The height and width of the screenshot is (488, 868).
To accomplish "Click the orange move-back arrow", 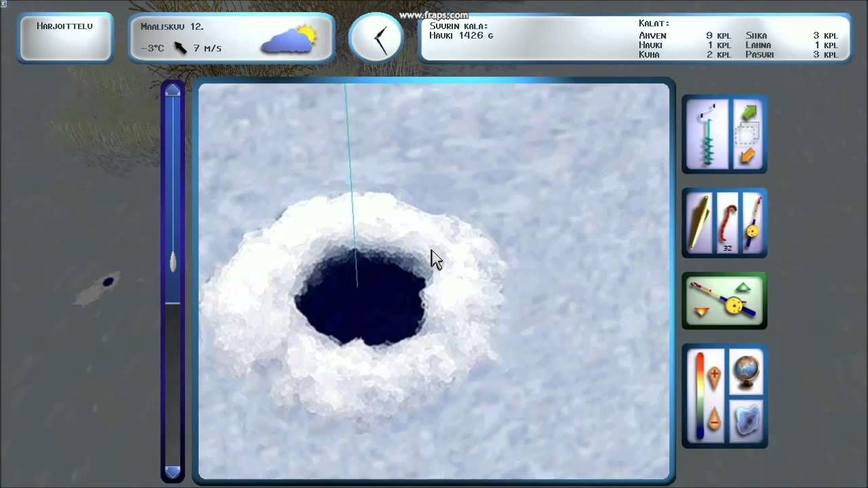I will [747, 157].
